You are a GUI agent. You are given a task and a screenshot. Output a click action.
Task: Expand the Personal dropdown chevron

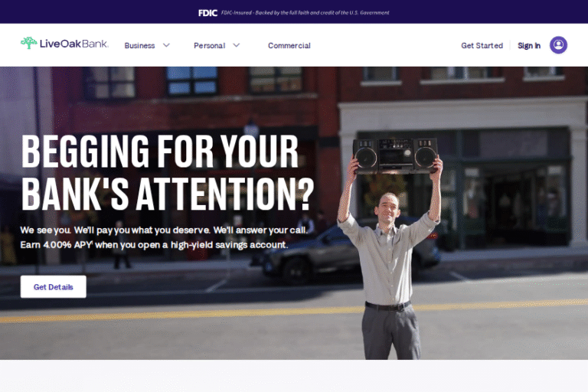(x=237, y=45)
